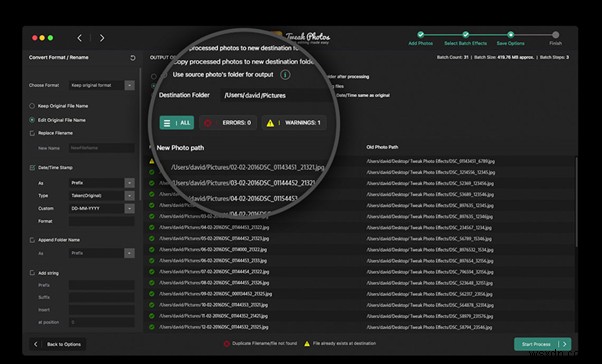Click at position input field

click(x=102, y=322)
